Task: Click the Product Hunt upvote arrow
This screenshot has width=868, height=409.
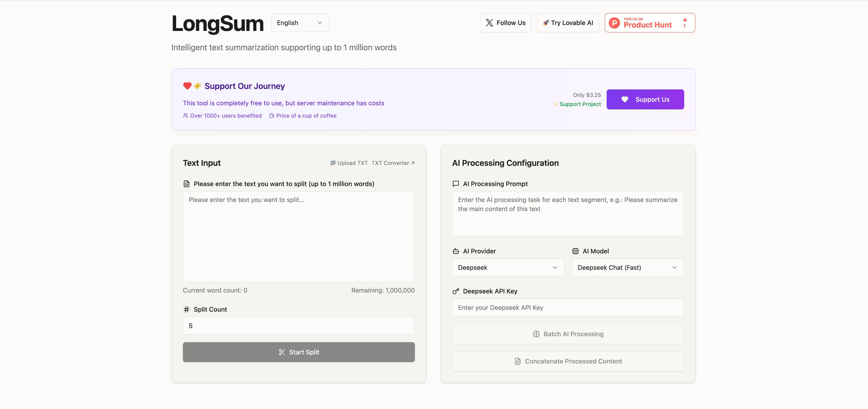Action: tap(685, 20)
